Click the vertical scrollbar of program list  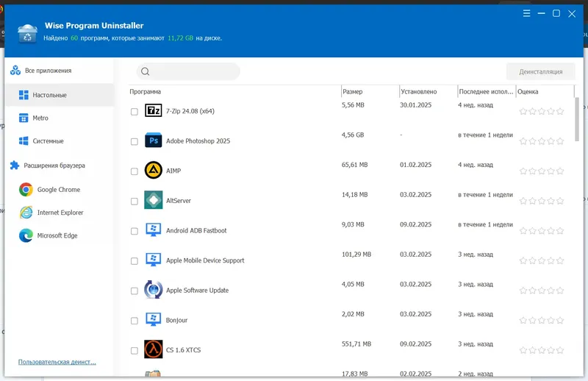pos(577,119)
